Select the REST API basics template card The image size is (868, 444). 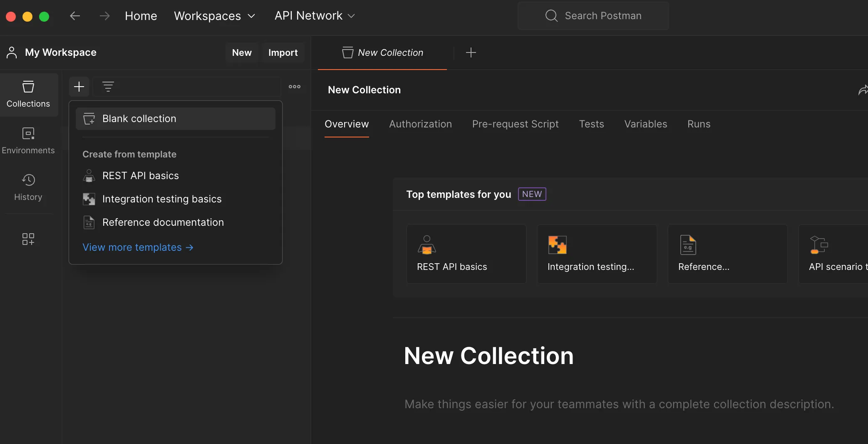pos(466,254)
